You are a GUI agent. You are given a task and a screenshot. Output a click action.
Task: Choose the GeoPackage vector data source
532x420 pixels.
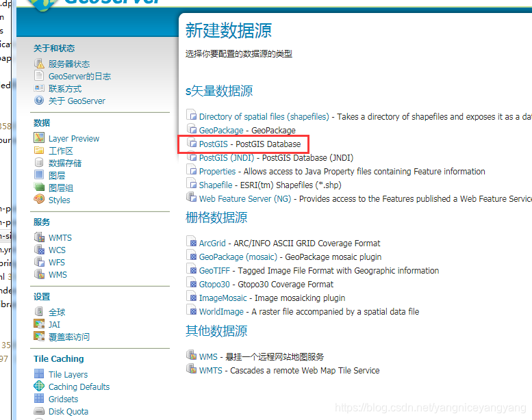(221, 130)
